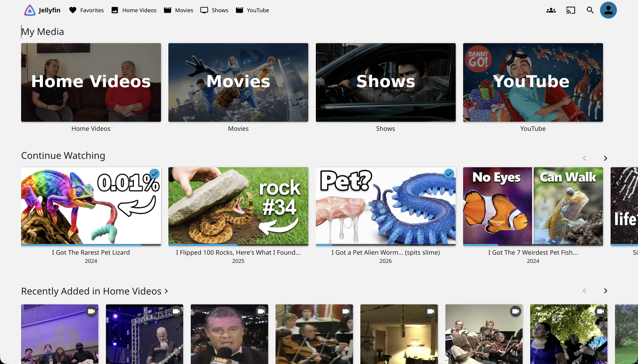Click camera icon on outdoor musicians video
Viewport: 638px width, 364px height.
click(601, 311)
